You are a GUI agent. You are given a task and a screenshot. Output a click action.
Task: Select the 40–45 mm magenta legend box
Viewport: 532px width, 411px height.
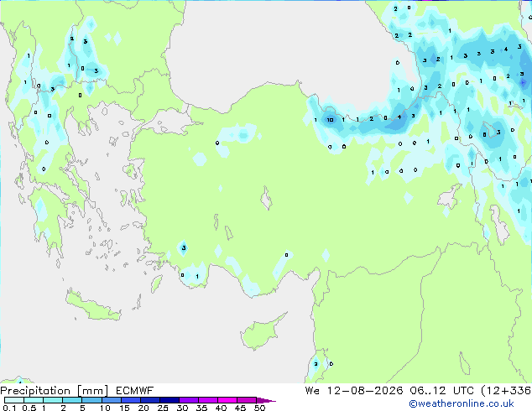click(x=227, y=400)
